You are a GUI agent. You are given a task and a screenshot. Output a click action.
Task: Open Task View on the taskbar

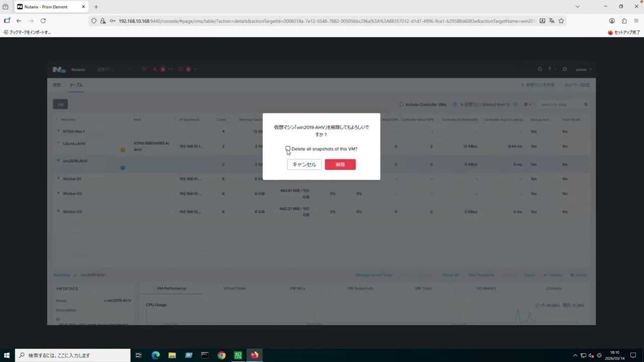click(x=139, y=355)
